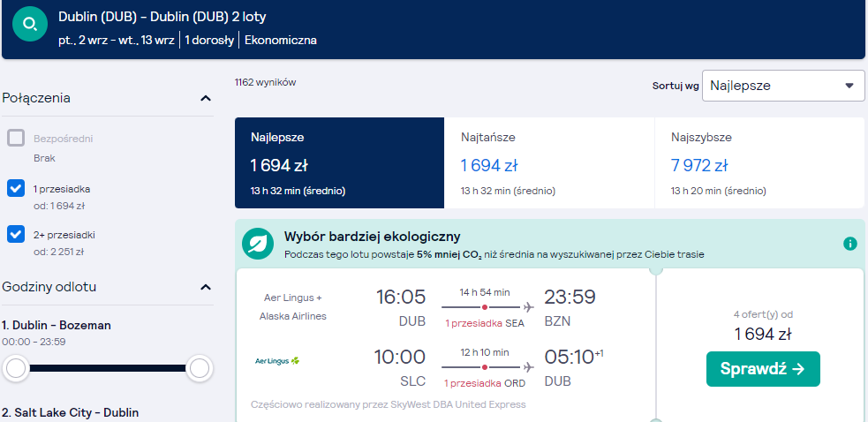
Task: Toggle the Bezpośredni checkbox
Action: (x=16, y=138)
